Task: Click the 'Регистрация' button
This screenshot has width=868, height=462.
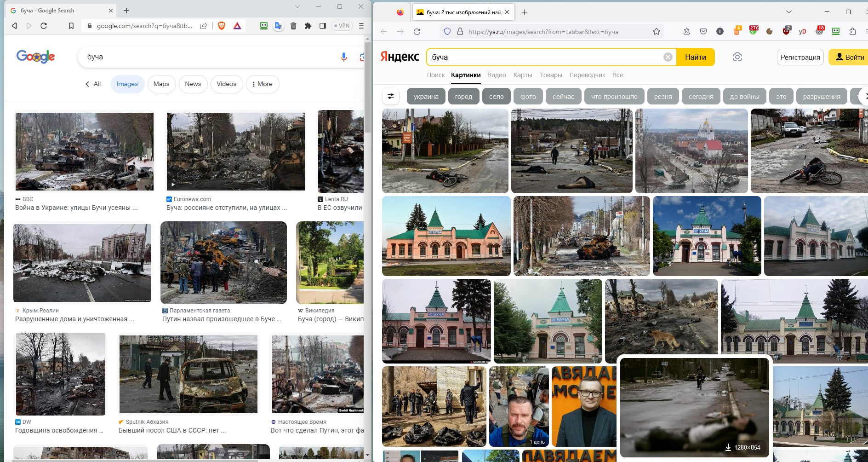Action: coord(800,57)
